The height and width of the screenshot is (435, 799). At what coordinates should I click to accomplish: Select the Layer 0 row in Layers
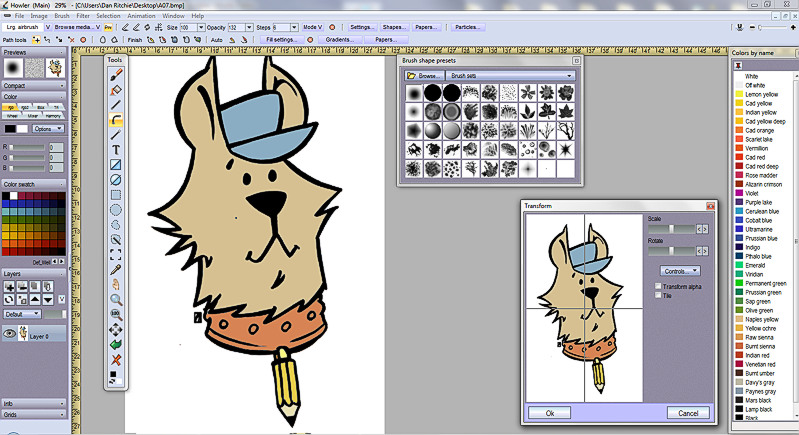34,334
